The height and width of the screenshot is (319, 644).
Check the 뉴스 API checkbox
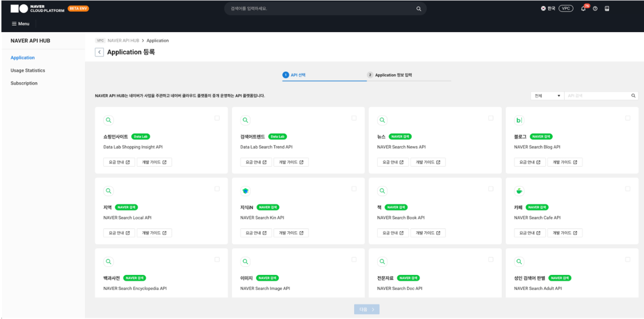click(491, 118)
